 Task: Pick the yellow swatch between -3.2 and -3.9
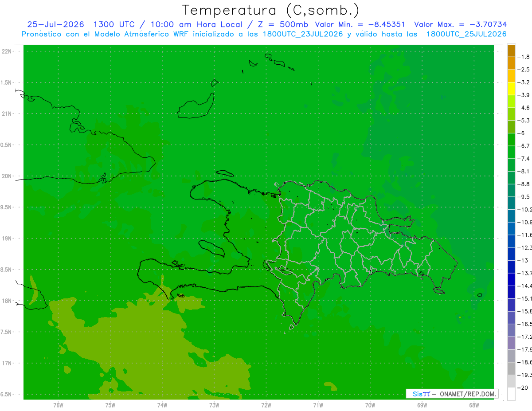[511, 89]
